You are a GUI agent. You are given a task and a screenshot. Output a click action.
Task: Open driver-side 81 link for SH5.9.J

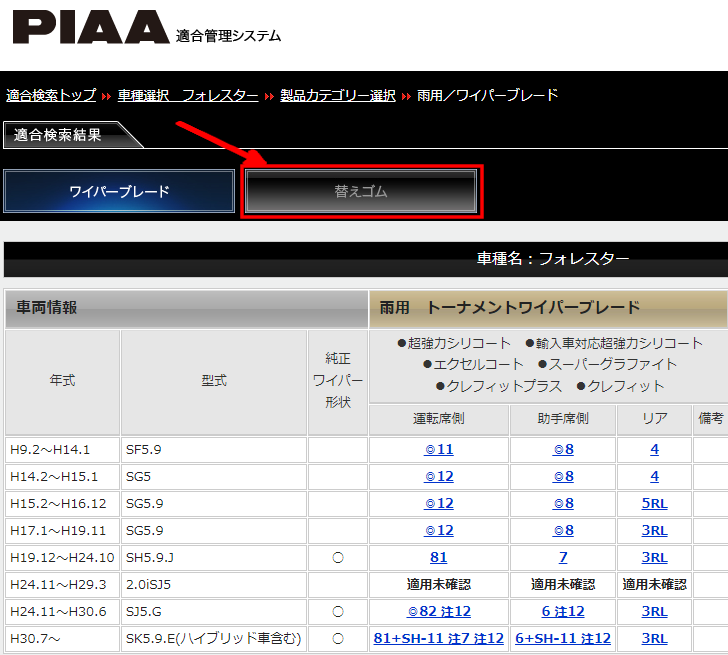(x=438, y=558)
